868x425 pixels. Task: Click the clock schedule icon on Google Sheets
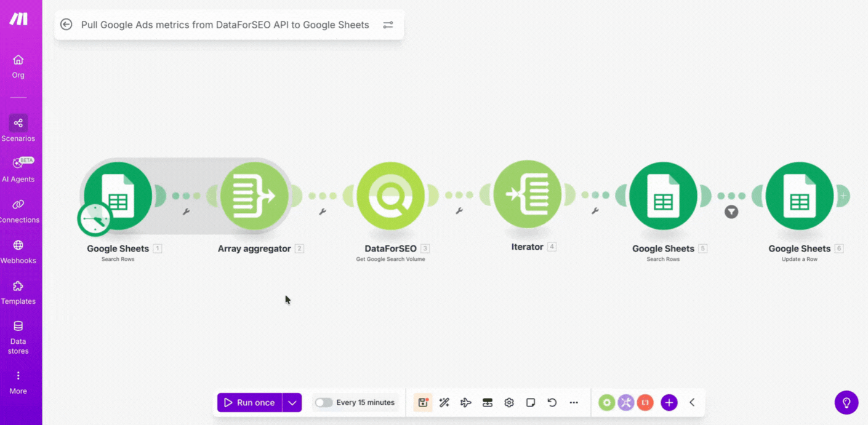click(x=95, y=220)
